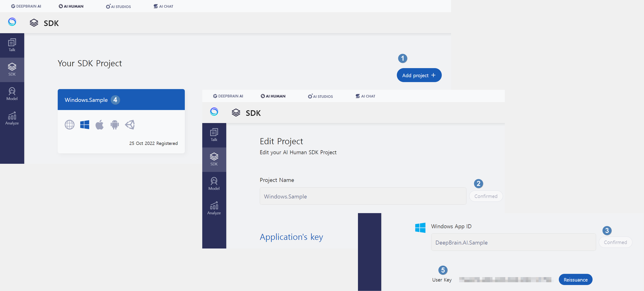Click Confirmed next to the Windows App ID field

pos(615,242)
